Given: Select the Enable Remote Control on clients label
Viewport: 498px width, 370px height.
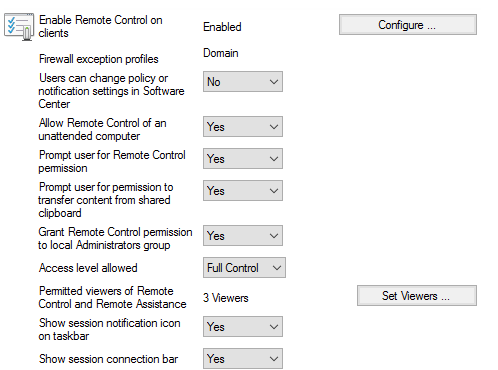Looking at the screenshot, I should [x=100, y=26].
